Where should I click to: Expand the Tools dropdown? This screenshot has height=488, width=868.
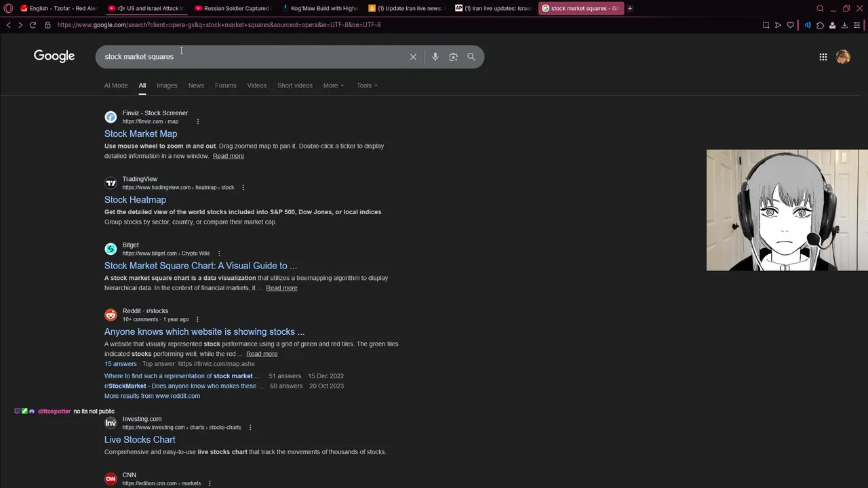pyautogui.click(x=367, y=85)
